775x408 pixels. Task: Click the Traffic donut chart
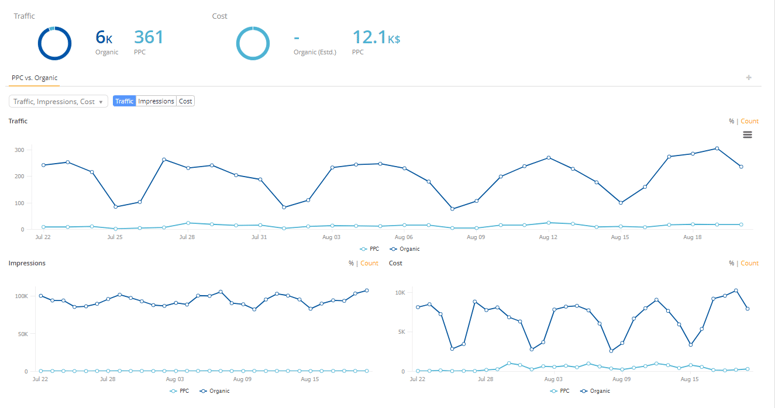[x=55, y=44]
